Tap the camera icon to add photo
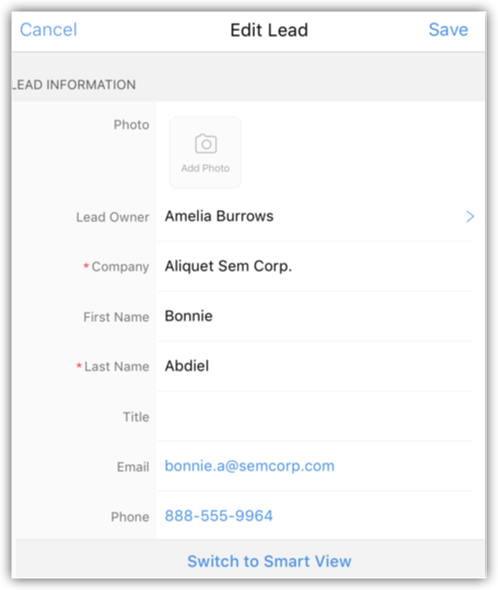 [206, 144]
